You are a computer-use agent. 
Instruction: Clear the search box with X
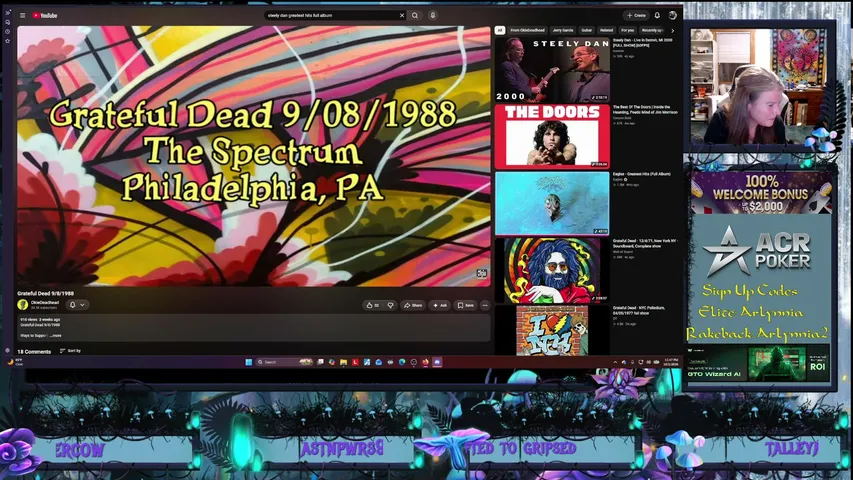point(402,15)
